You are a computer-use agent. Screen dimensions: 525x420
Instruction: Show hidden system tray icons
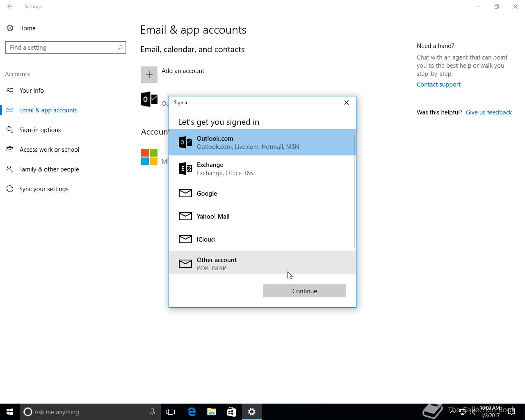pos(452,412)
